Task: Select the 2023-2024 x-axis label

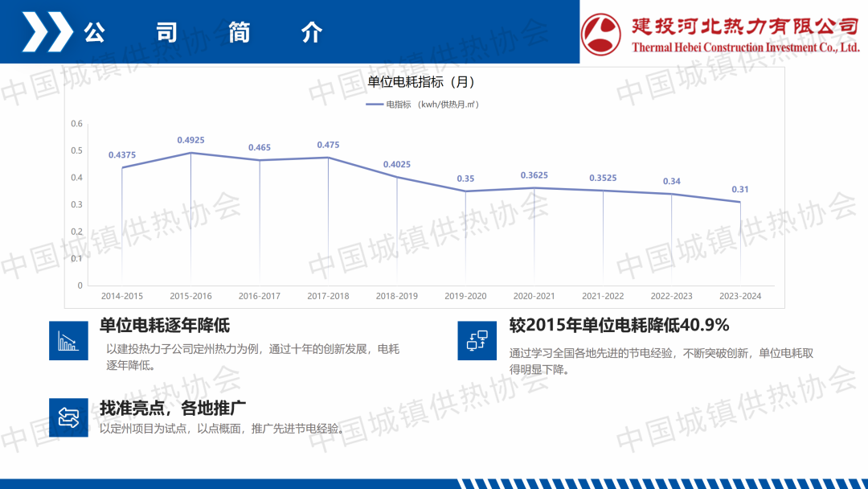Action: (740, 296)
